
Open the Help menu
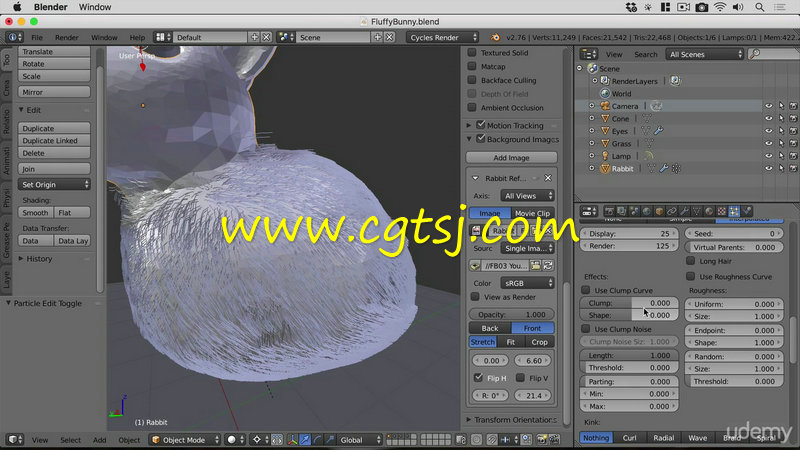coord(137,37)
